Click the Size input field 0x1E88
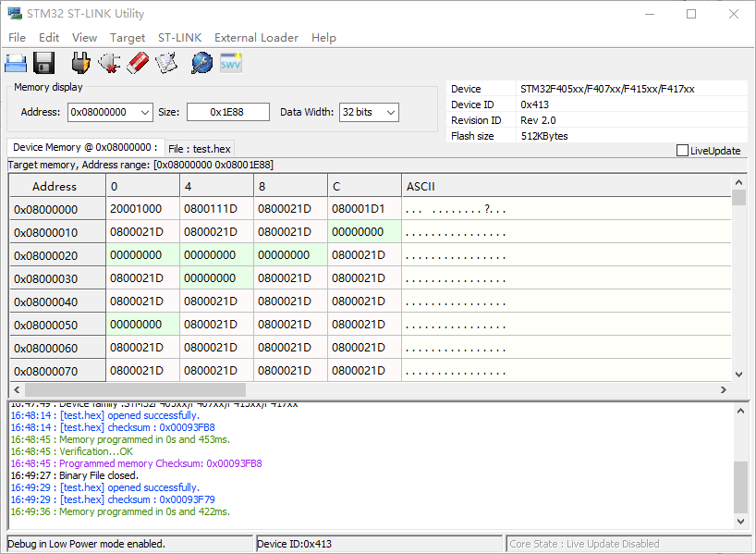This screenshot has height=554, width=756. point(228,112)
